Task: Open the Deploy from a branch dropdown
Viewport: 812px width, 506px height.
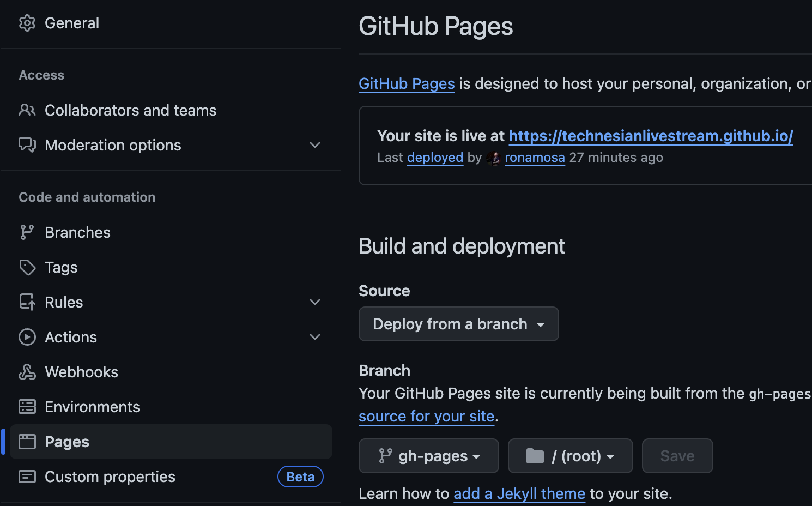Action: pos(458,324)
